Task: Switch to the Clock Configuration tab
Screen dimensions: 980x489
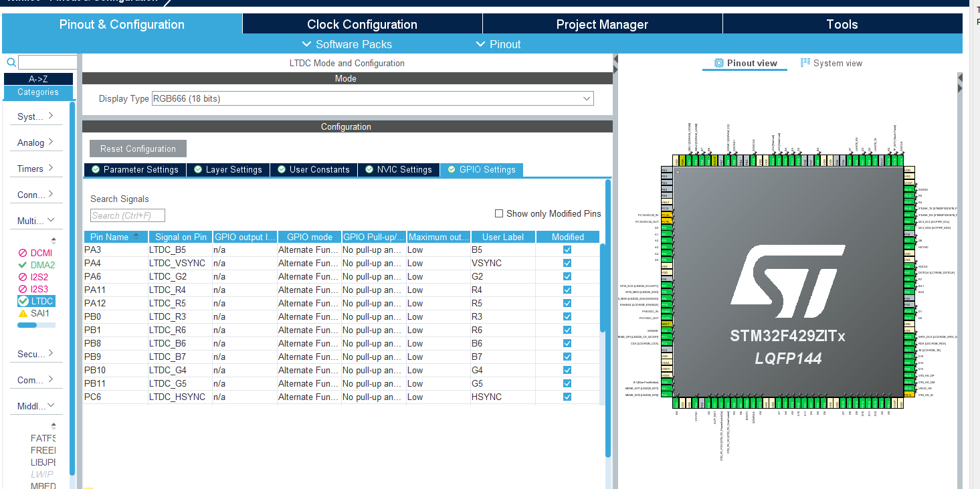Action: 362,24
